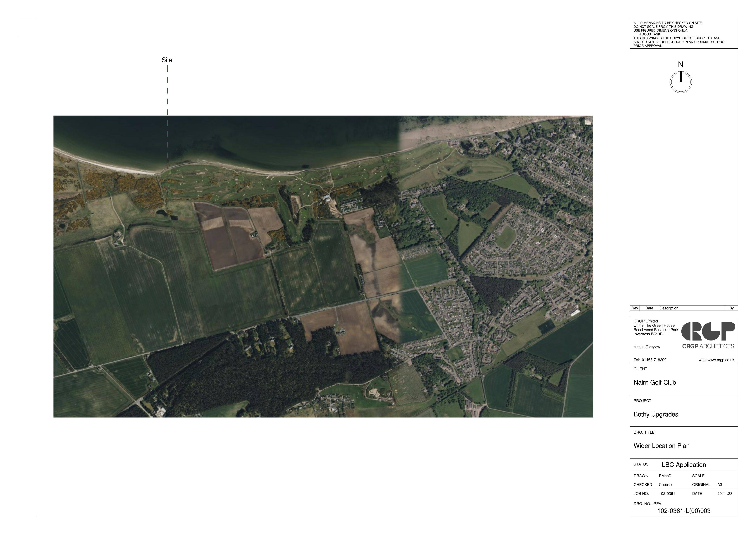756x535 pixels.
Task: Open the web address www.crgp.co.uk
Action: tap(721, 360)
